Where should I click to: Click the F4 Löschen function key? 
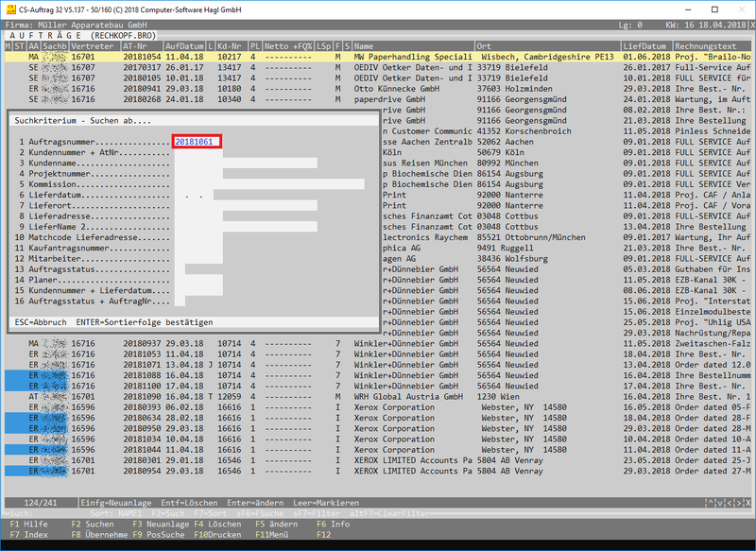pyautogui.click(x=216, y=524)
